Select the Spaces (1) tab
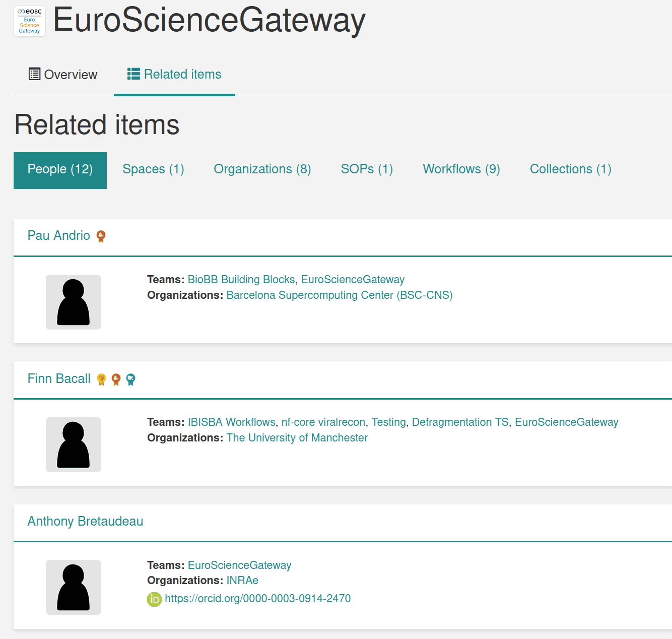 tap(153, 169)
